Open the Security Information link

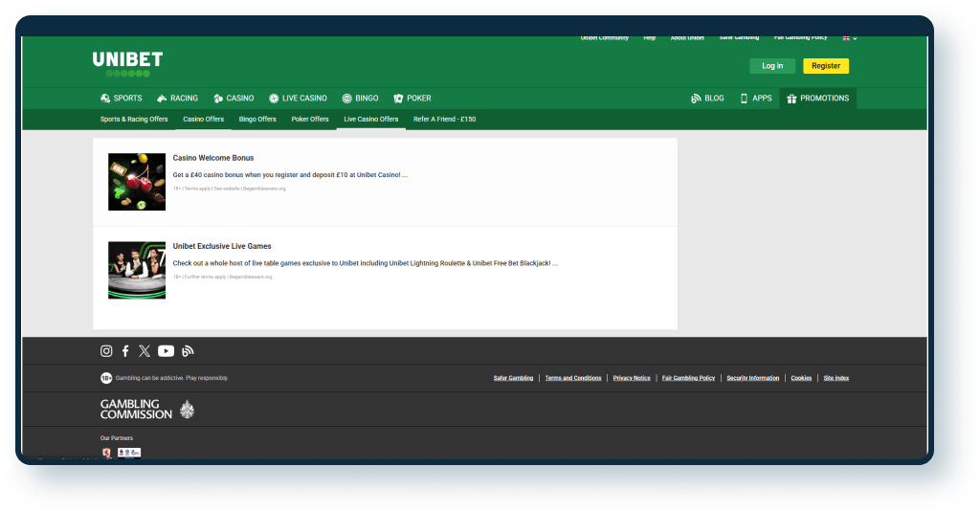click(752, 378)
